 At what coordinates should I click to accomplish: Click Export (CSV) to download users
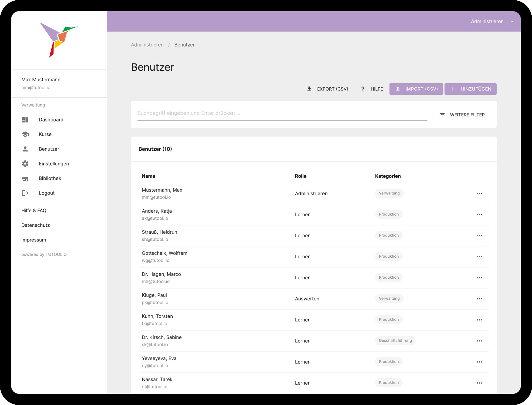pos(327,89)
